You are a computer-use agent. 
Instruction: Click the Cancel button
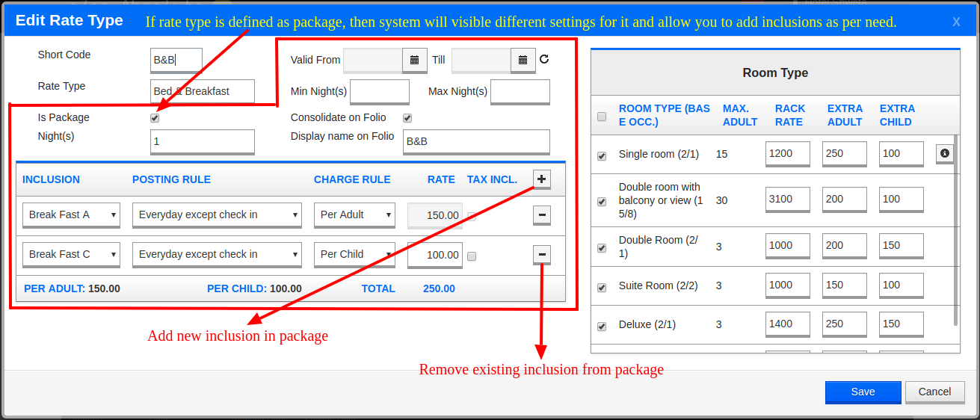tap(934, 392)
